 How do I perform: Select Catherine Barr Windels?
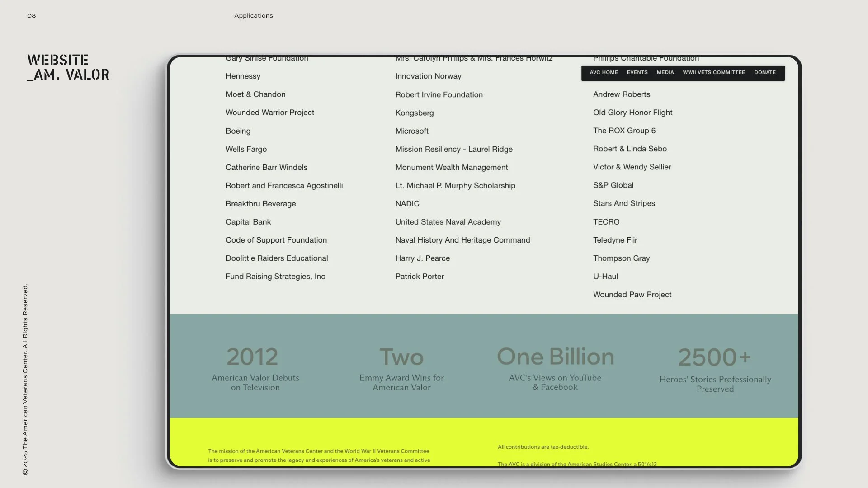point(266,167)
